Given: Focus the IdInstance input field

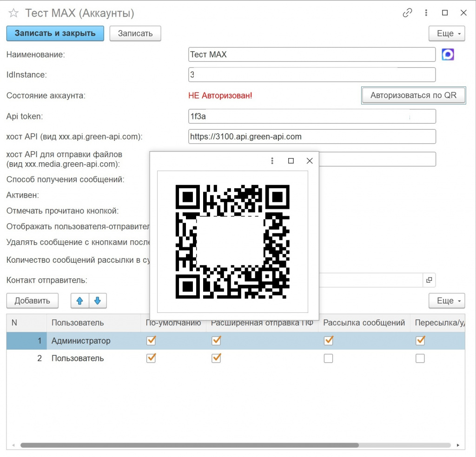Looking at the screenshot, I should [312, 75].
